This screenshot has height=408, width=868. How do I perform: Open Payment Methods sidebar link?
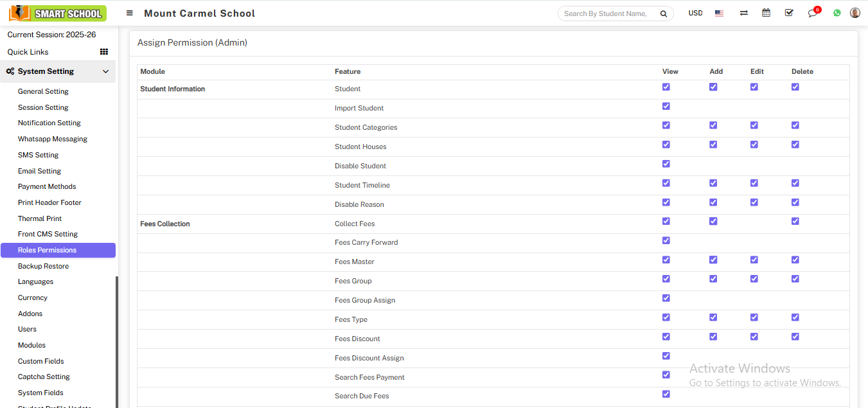click(47, 186)
